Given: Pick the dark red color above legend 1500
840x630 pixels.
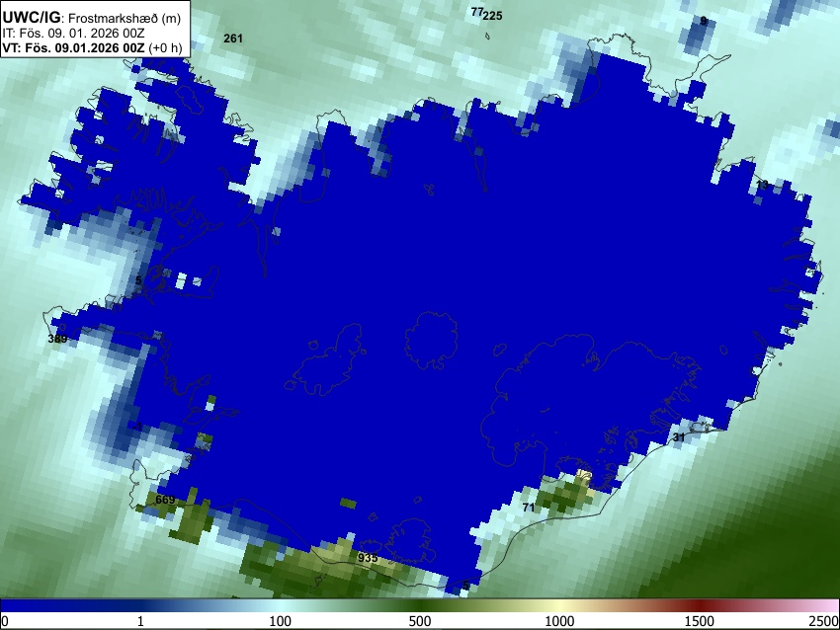Looking at the screenshot, I should tap(699, 605).
